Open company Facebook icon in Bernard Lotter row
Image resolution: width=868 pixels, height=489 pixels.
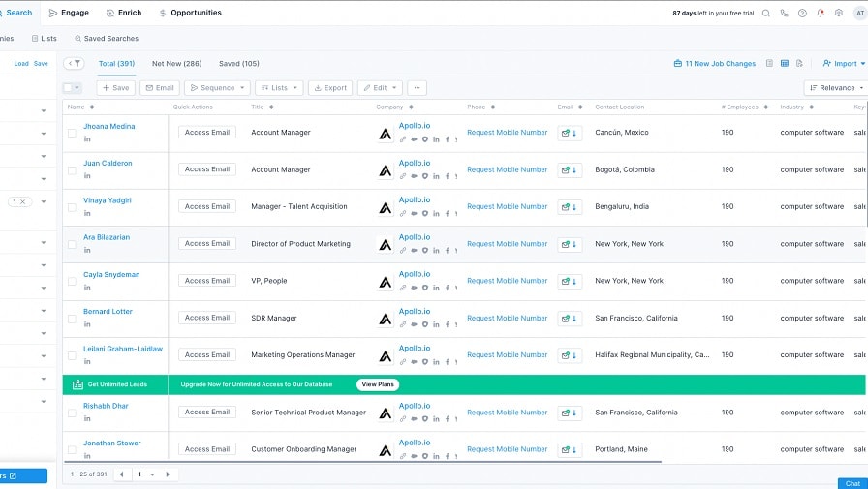(x=448, y=324)
